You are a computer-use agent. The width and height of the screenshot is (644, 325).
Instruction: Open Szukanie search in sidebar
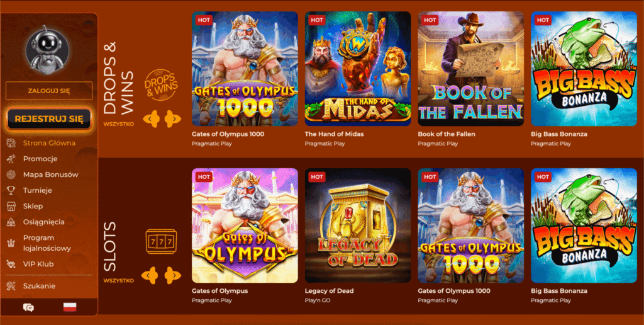coord(39,286)
